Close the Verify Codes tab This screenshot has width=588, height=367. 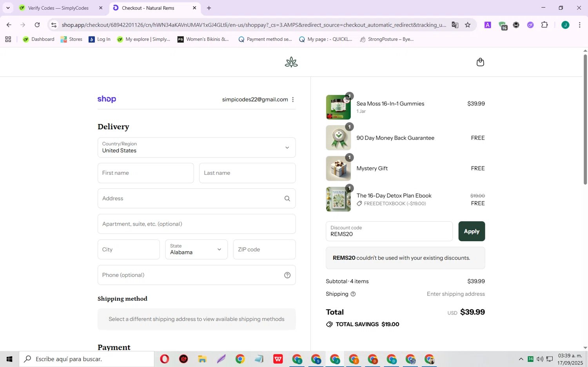[101, 8]
